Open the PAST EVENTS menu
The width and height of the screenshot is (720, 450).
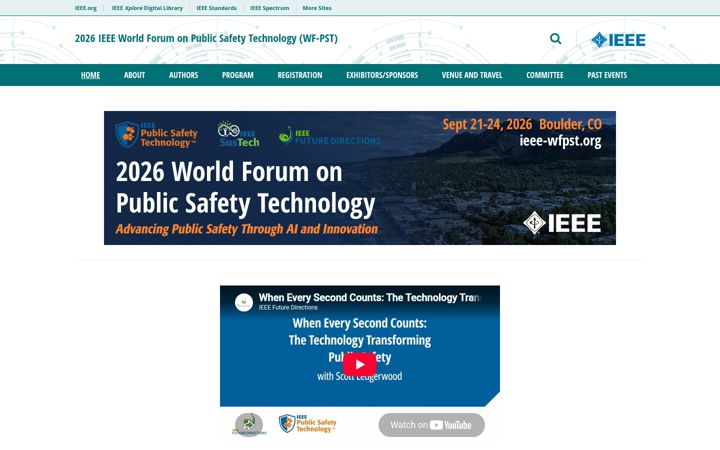tap(607, 75)
